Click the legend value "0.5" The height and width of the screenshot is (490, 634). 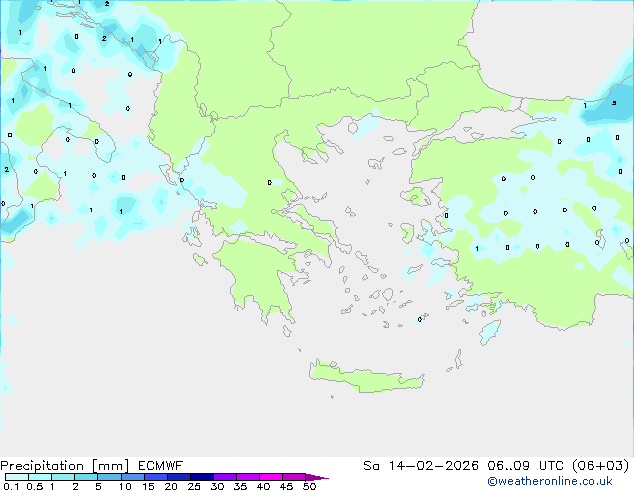pos(35,486)
